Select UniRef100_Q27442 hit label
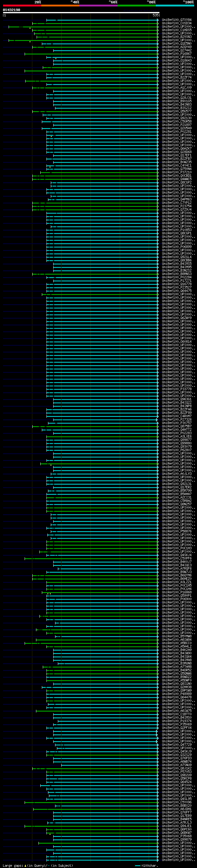The height and width of the screenshot is (868, 197). click(177, 50)
